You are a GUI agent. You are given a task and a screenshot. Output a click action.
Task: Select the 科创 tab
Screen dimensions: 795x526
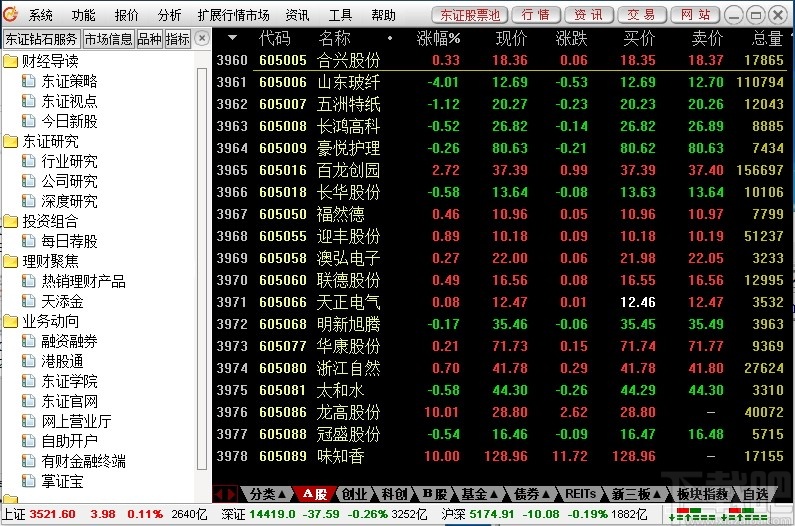(x=394, y=494)
